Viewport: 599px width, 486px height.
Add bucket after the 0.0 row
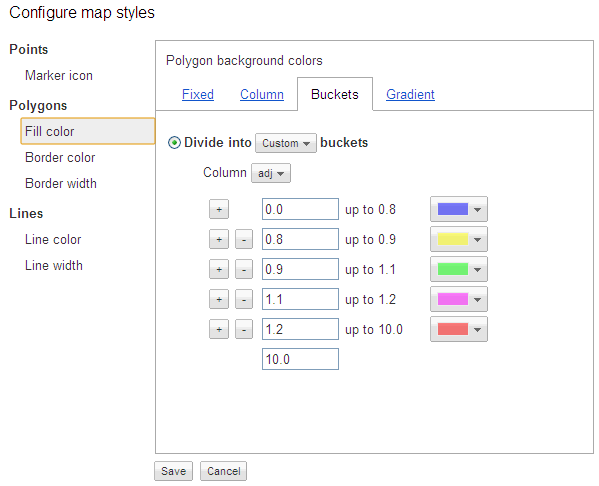(x=219, y=209)
